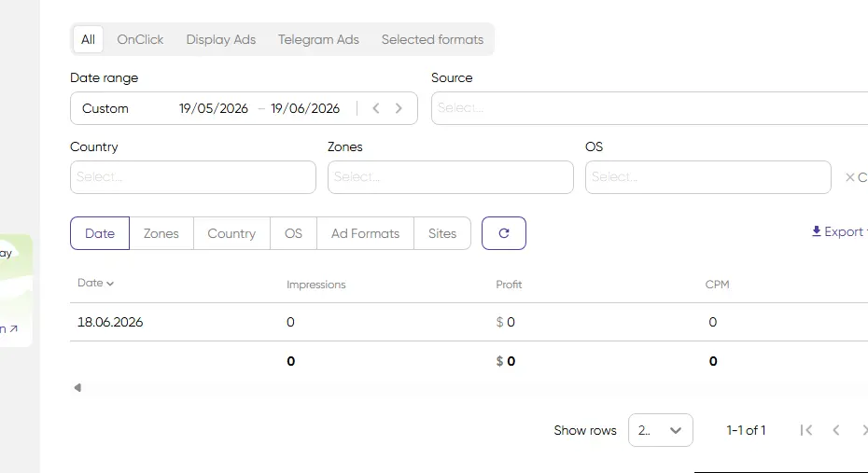Open the Zones select dropdown

451,177
